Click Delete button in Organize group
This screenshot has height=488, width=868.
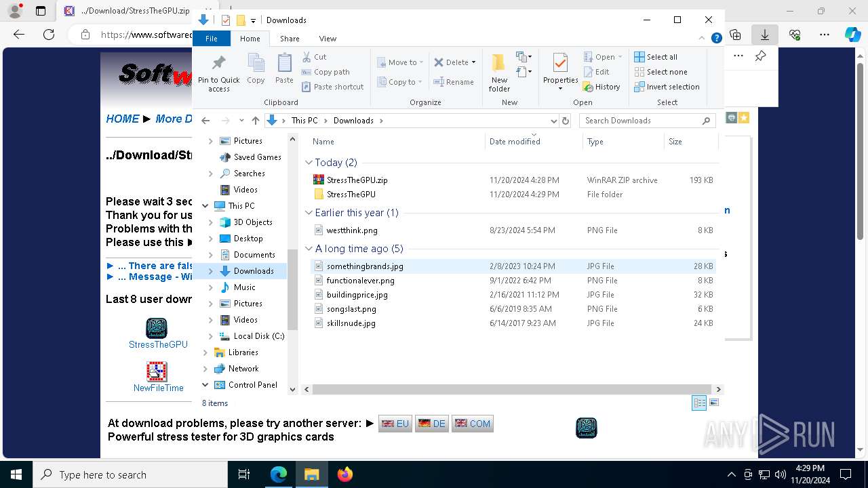(454, 62)
